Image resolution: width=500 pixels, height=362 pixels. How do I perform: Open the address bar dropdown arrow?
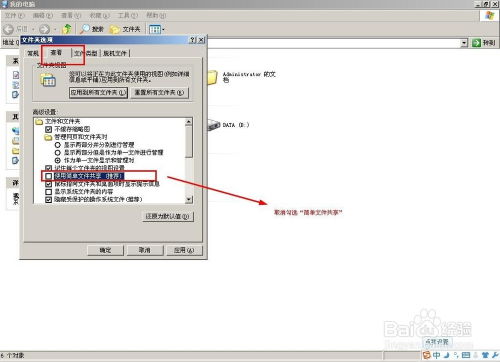(464, 43)
